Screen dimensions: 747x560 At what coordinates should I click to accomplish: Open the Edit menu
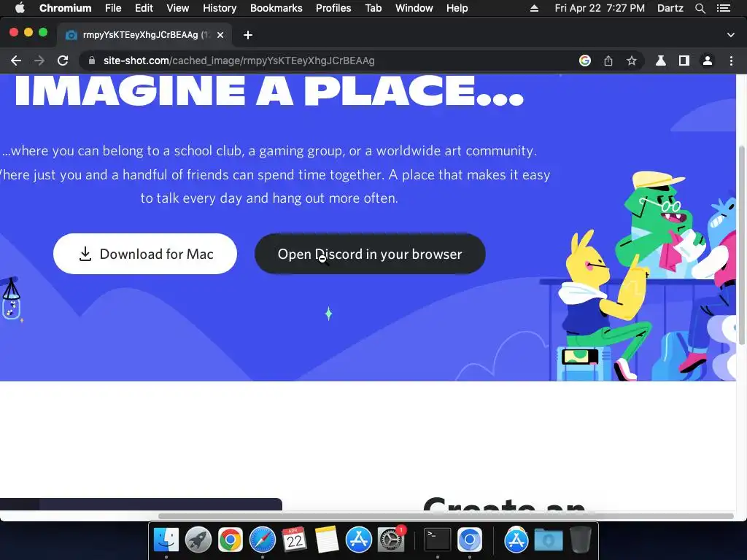[x=144, y=8]
